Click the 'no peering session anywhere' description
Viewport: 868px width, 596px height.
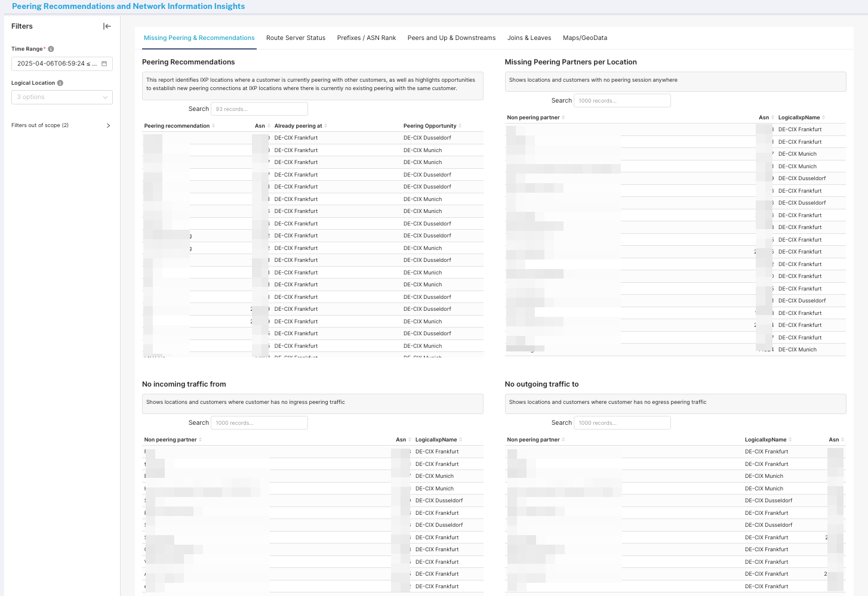(x=593, y=80)
